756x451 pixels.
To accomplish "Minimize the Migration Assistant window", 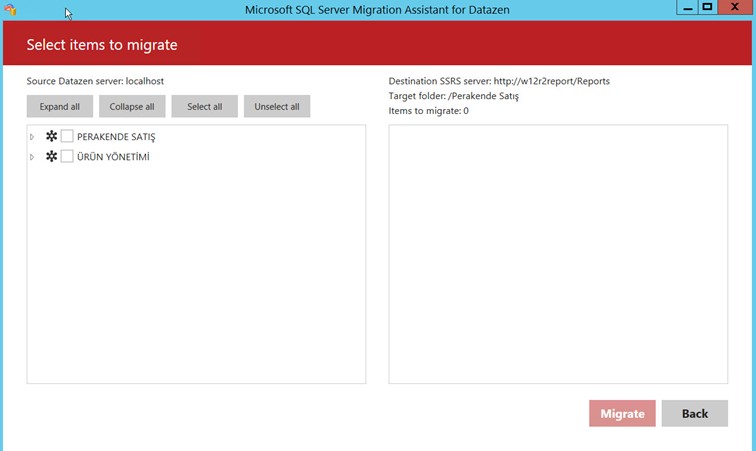I will 688,7.
